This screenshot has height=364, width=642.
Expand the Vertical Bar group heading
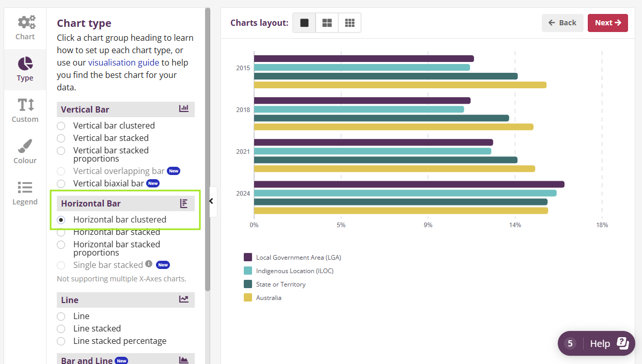pyautogui.click(x=126, y=109)
